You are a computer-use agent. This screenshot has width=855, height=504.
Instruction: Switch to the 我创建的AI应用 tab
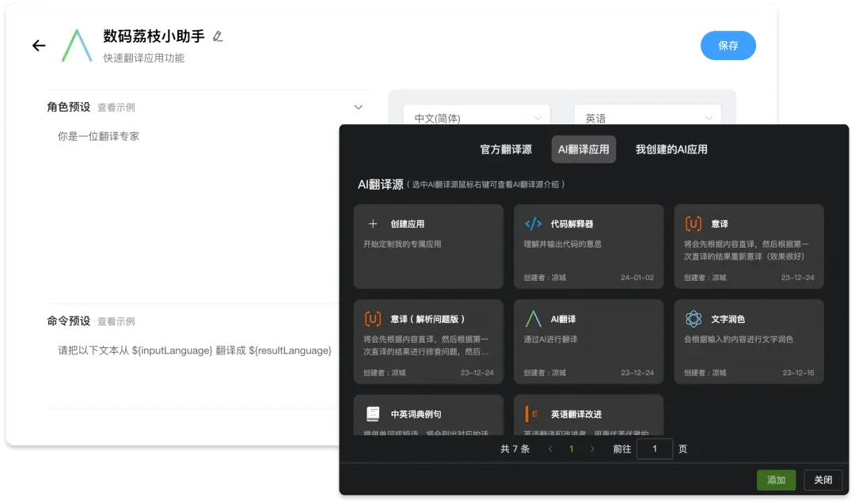(671, 149)
